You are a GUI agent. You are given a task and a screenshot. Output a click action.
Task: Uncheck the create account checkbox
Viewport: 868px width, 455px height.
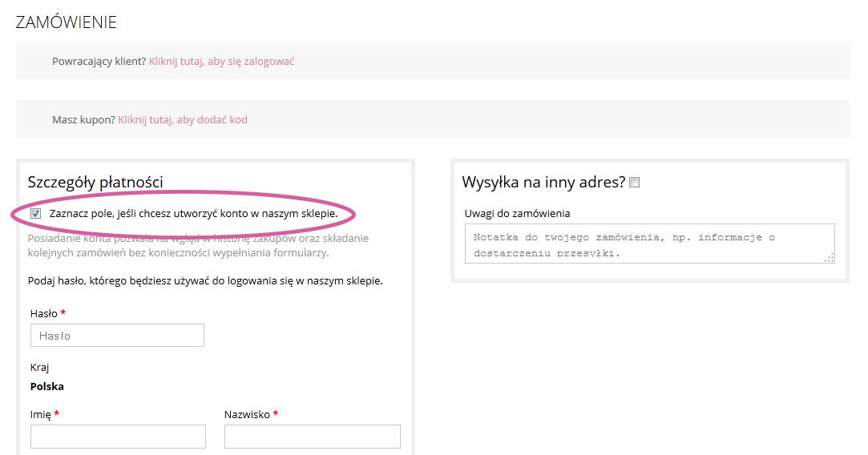click(x=36, y=214)
